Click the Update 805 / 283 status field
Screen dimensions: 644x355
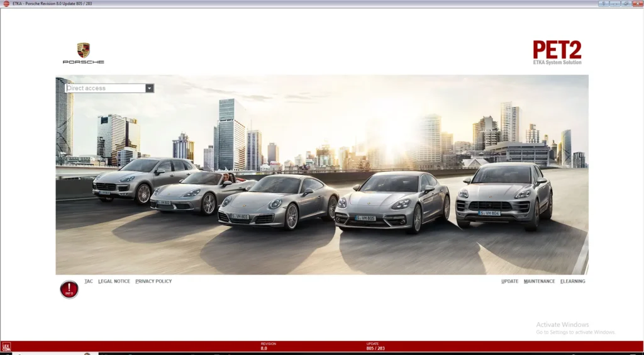tap(375, 346)
